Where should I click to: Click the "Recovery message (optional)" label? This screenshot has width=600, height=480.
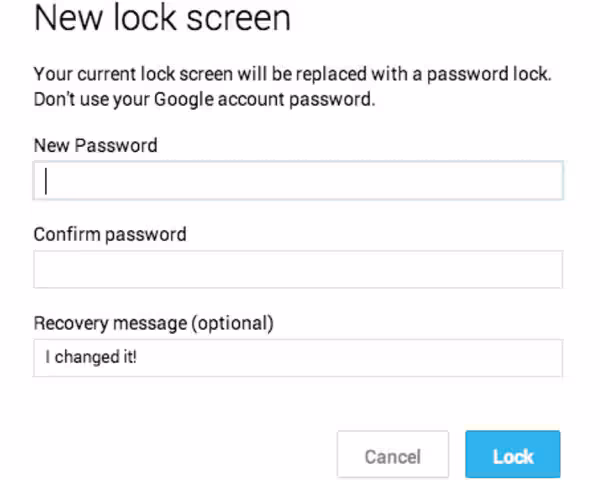click(x=153, y=323)
